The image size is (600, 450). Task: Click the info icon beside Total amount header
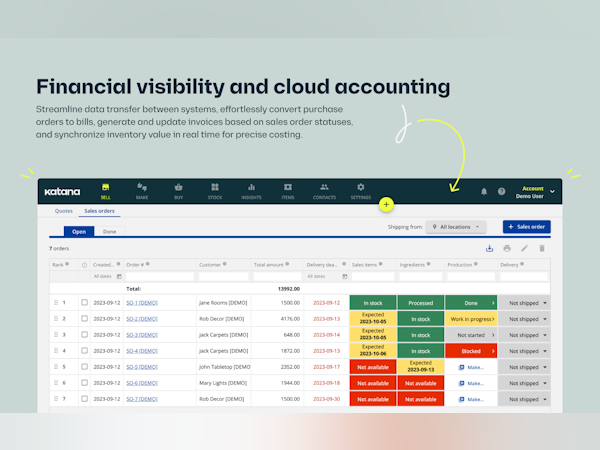(287, 264)
